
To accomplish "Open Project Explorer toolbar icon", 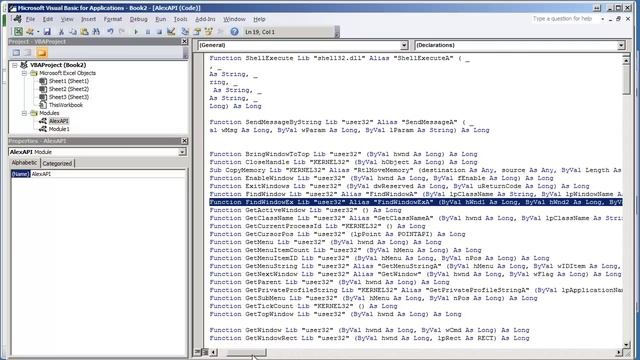I will 185,31.
